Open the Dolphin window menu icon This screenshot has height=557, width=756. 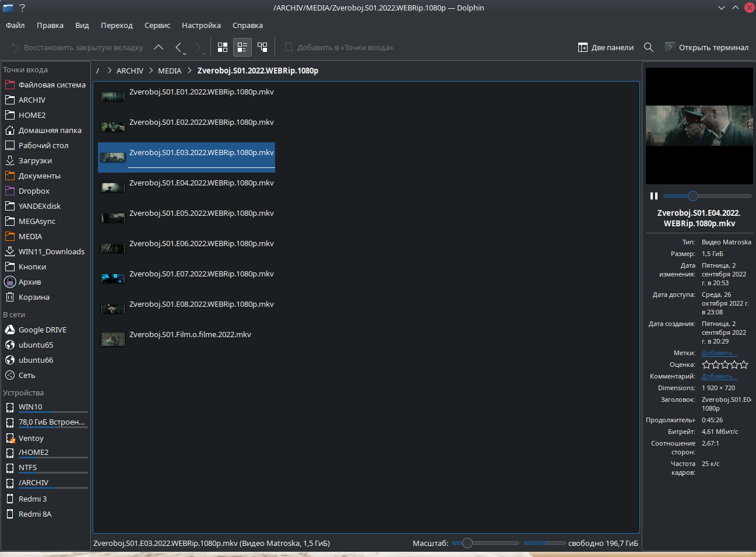click(8, 8)
